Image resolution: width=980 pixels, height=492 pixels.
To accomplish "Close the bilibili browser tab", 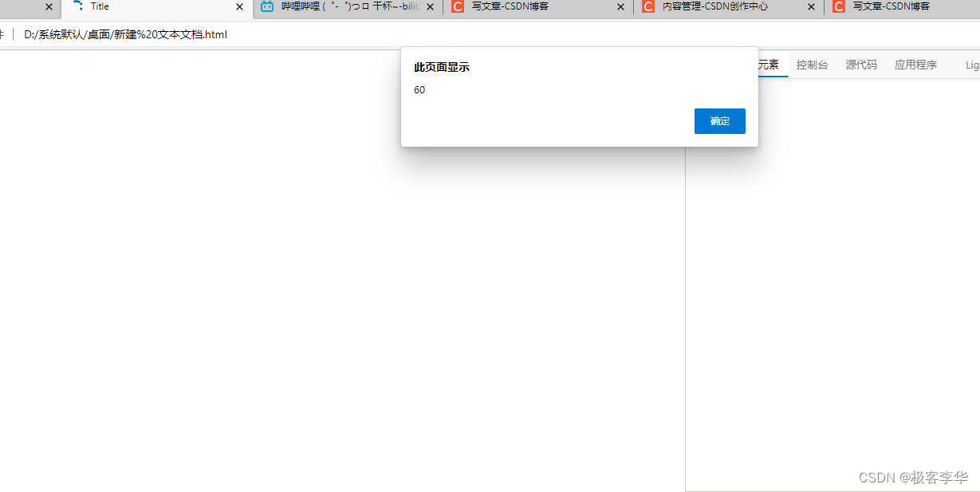I will 430,7.
